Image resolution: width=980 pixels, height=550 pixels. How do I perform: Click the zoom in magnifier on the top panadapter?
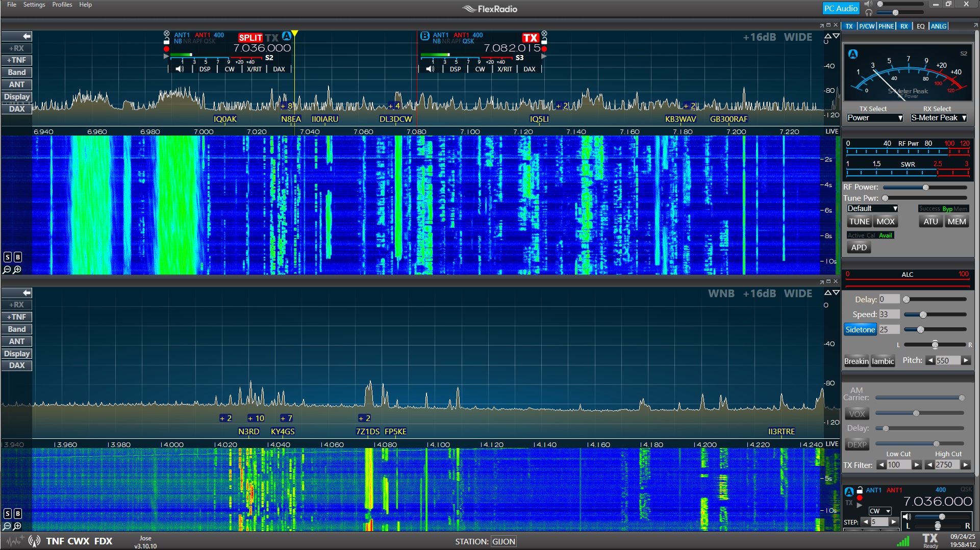point(17,270)
